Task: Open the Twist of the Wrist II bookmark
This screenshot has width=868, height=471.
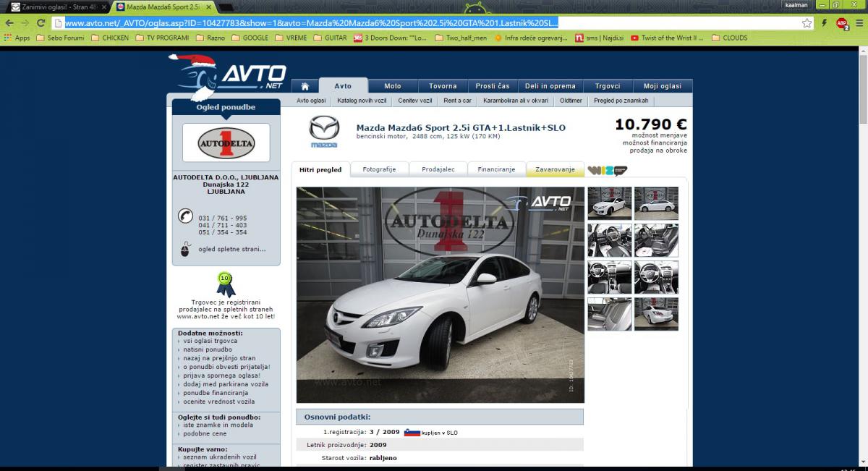Action: (x=667, y=38)
